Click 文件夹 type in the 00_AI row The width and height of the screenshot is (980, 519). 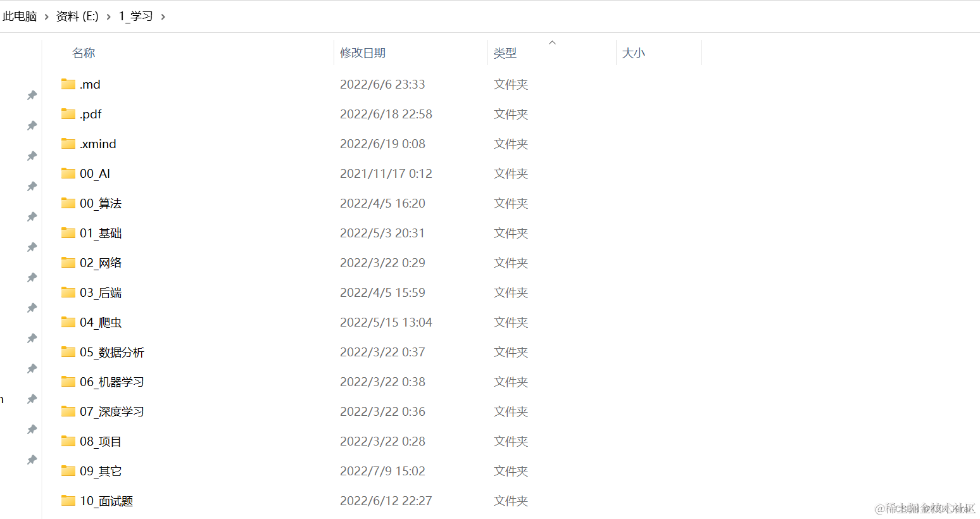511,174
